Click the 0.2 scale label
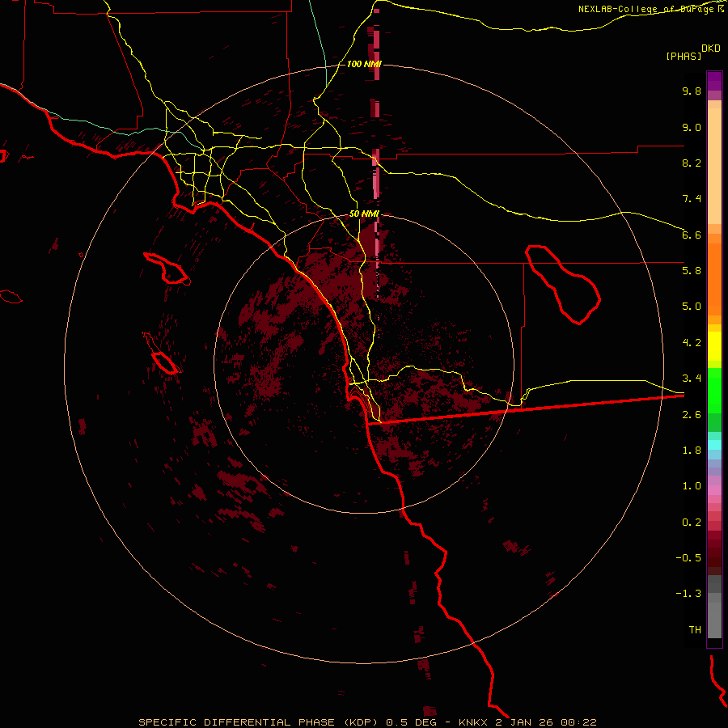This screenshot has height=728, width=728. point(692,523)
